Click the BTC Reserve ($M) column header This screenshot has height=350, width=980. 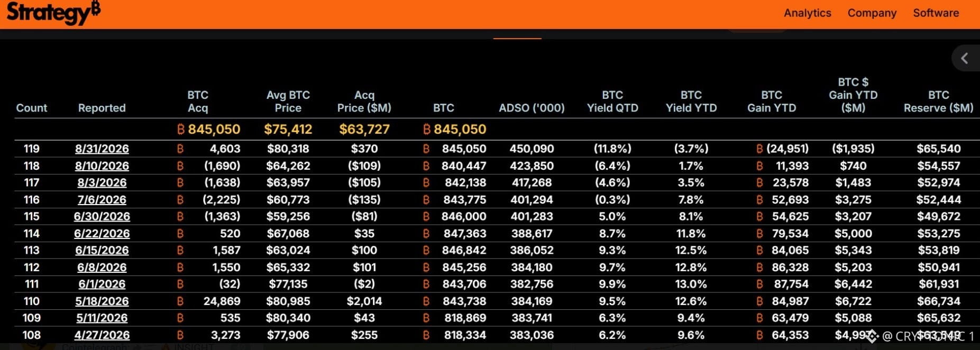(x=939, y=102)
